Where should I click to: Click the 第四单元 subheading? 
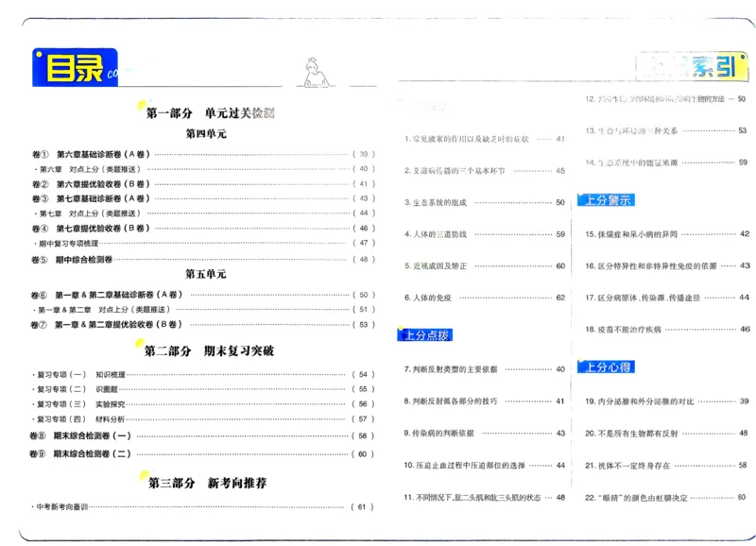point(206,133)
